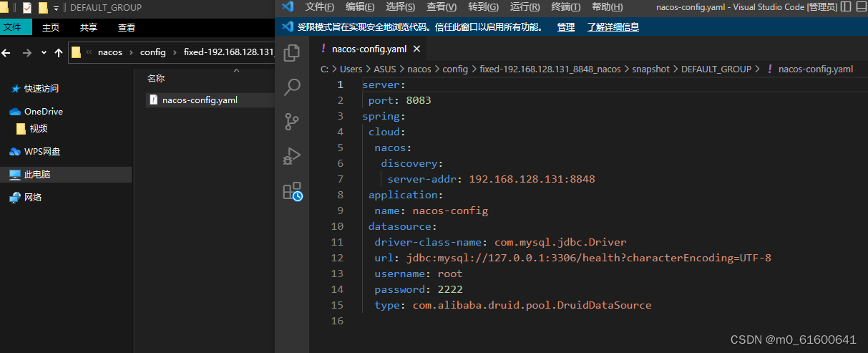Open the Extensions view in activity bar
The width and height of the screenshot is (868, 353).
click(x=292, y=191)
